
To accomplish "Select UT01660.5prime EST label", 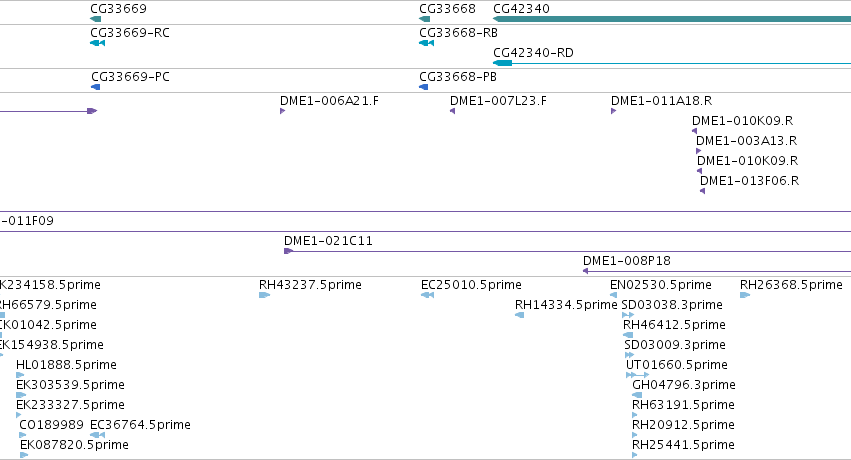I will pos(677,365).
